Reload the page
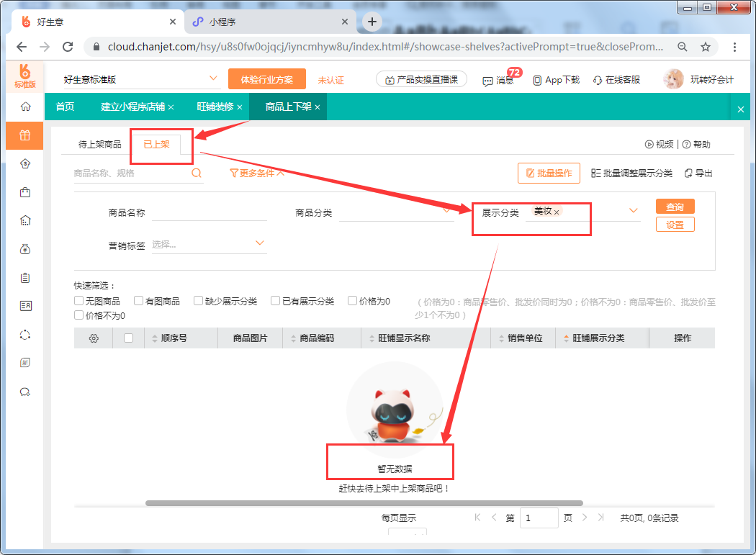 click(68, 47)
